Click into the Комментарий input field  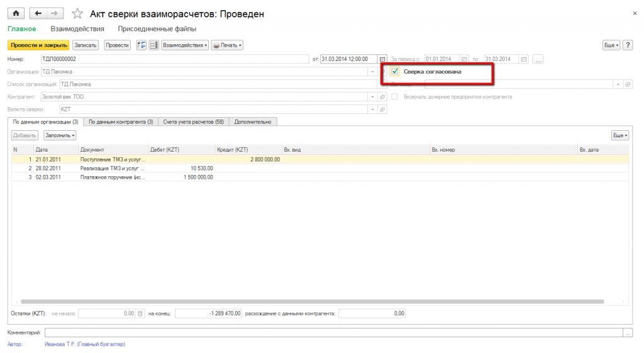333,332
